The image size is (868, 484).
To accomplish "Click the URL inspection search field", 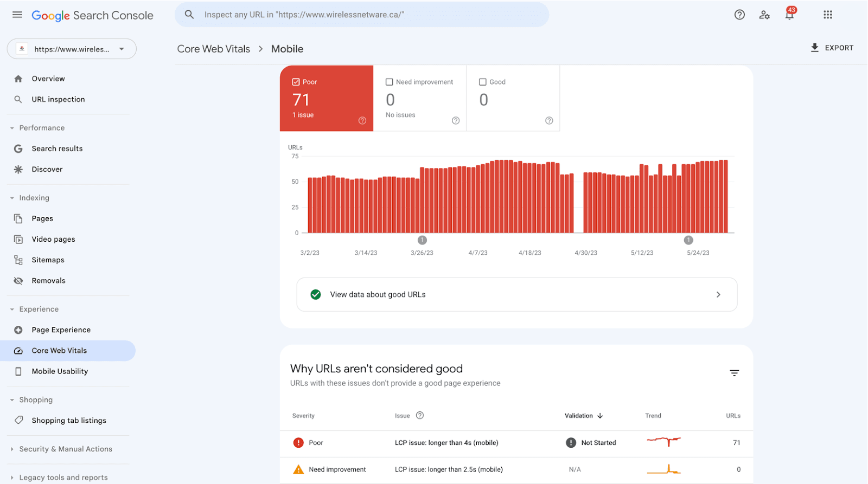I will pyautogui.click(x=361, y=15).
